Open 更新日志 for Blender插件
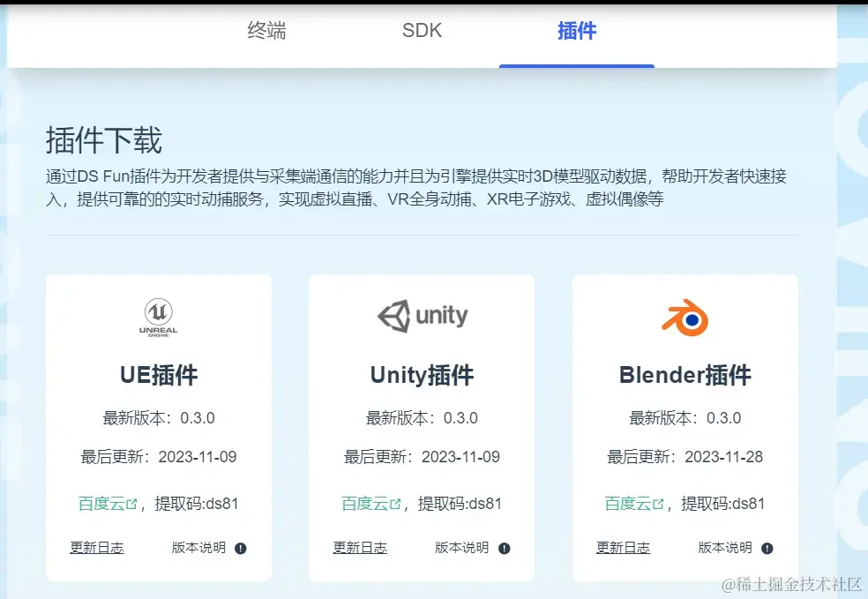This screenshot has width=868, height=599. coord(624,548)
